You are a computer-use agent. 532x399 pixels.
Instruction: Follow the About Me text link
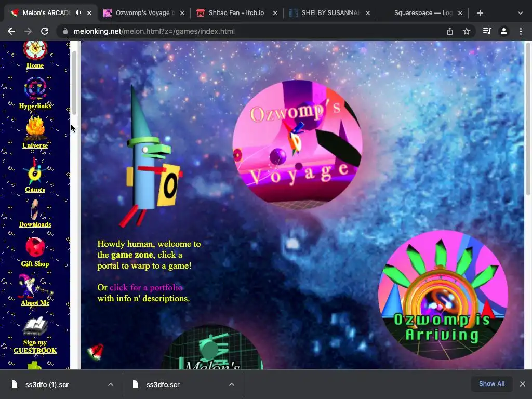[x=35, y=303]
